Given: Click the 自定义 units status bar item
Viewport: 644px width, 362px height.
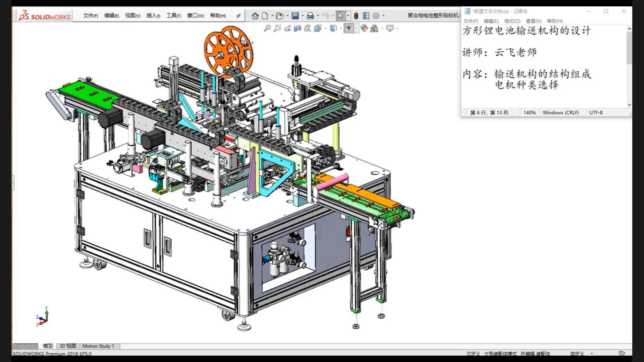Looking at the screenshot, I should 577,354.
